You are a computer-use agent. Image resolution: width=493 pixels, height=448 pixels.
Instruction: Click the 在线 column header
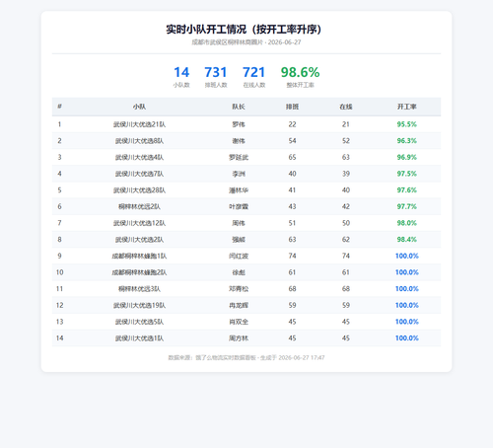tap(346, 107)
